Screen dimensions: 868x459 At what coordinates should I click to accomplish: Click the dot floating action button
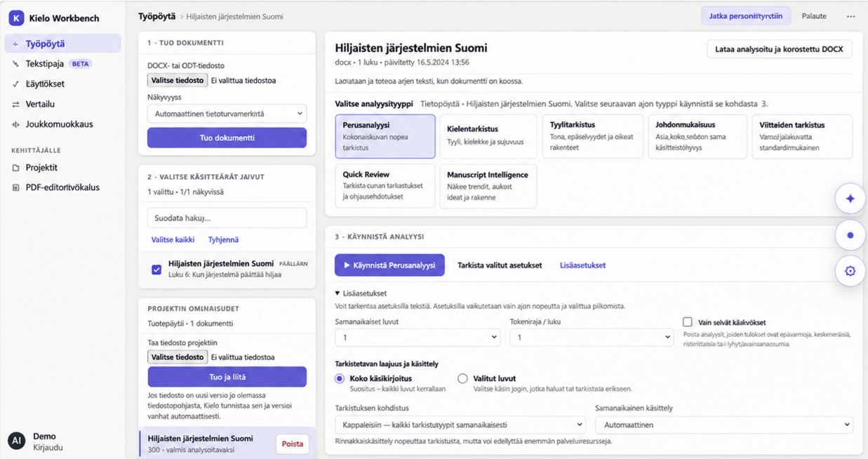(850, 235)
